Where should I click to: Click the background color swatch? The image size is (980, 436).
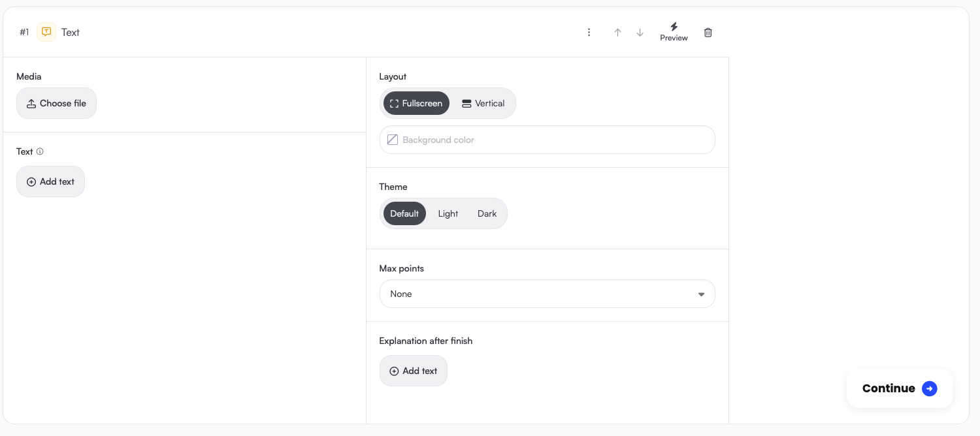[393, 140]
